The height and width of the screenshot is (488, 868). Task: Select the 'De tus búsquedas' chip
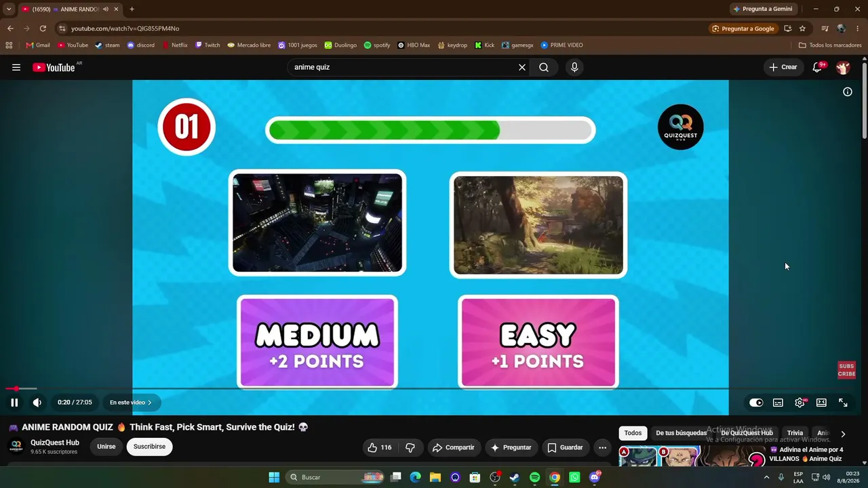[x=681, y=433]
